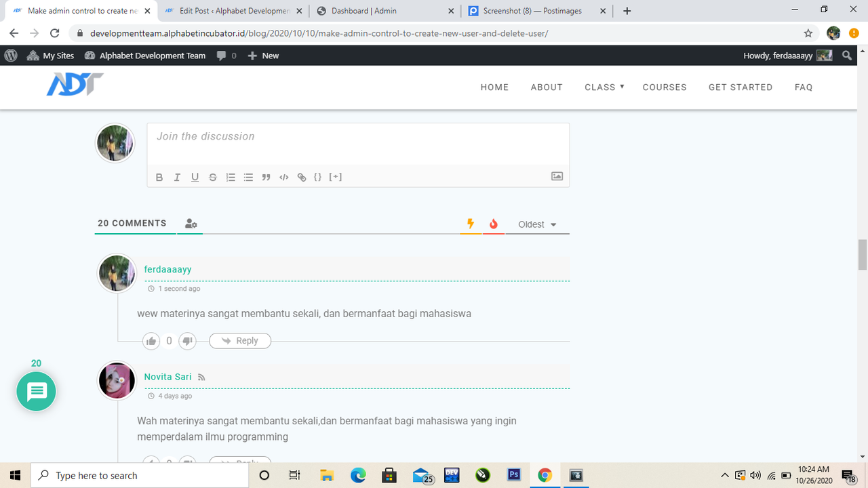Open Windows Start menu

point(15,475)
